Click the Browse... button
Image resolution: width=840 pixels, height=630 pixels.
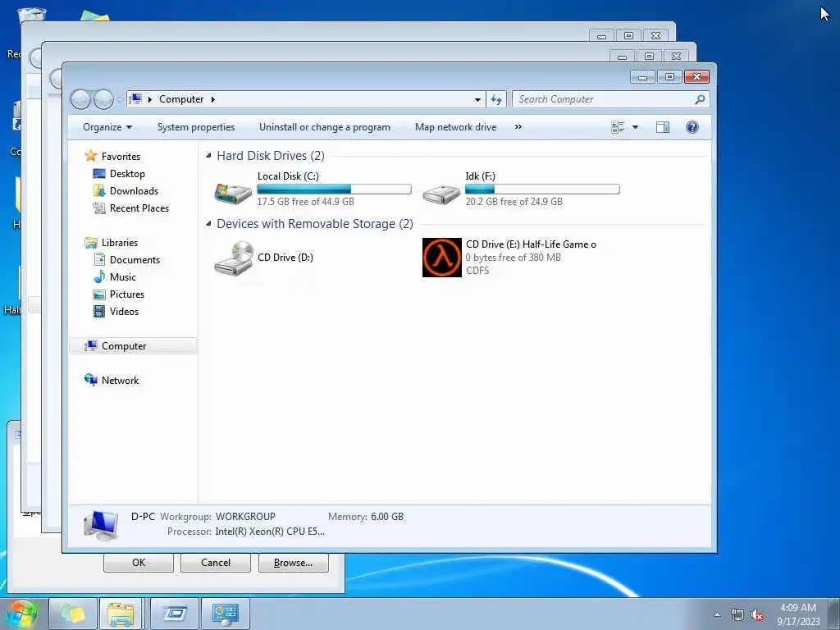(293, 563)
